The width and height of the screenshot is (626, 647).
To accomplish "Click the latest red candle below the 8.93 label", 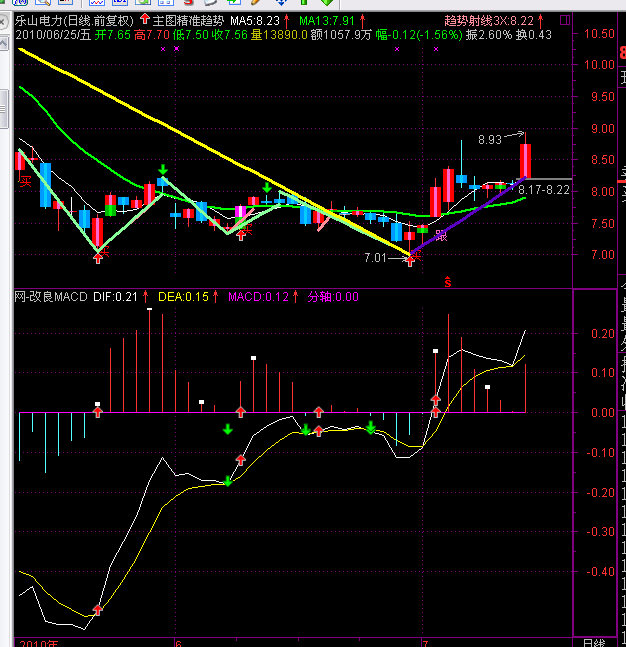I will 525,160.
